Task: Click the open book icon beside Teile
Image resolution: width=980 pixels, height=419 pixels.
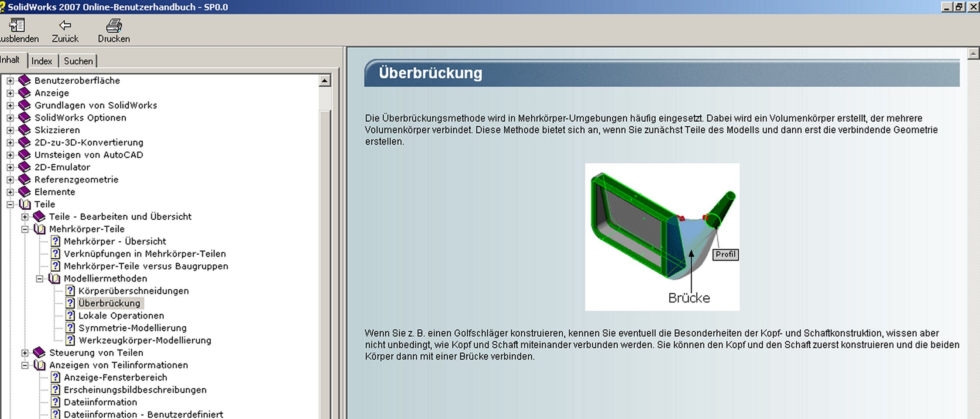Action: [x=25, y=204]
